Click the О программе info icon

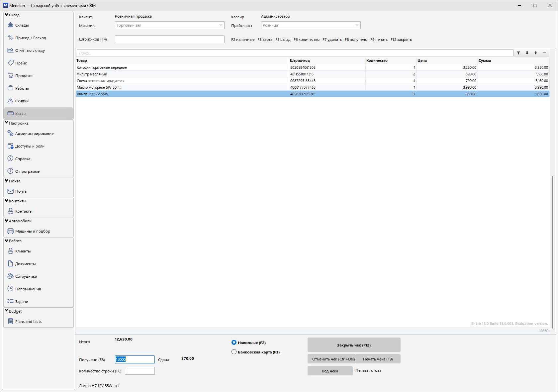pyautogui.click(x=10, y=171)
